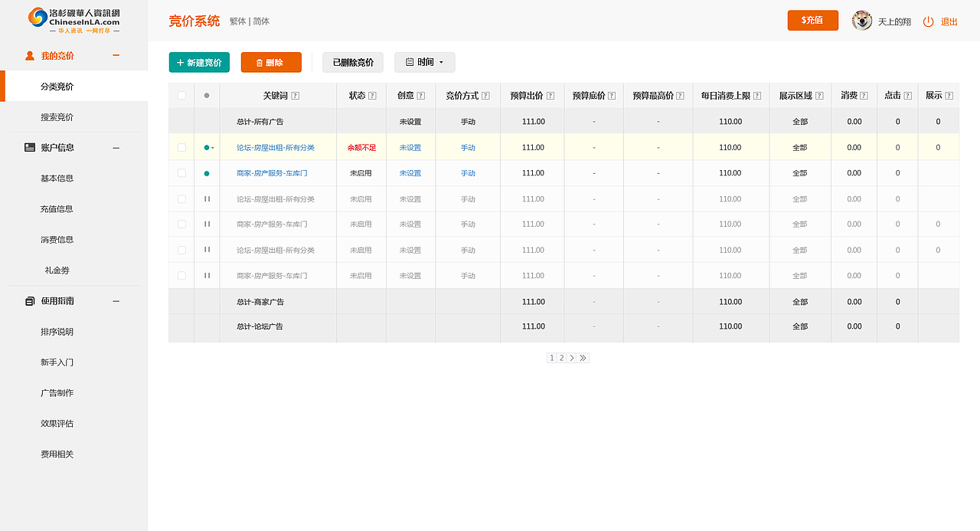Click the help icon beside 每日消费上限
This screenshot has width=980, height=531.
[756, 95]
